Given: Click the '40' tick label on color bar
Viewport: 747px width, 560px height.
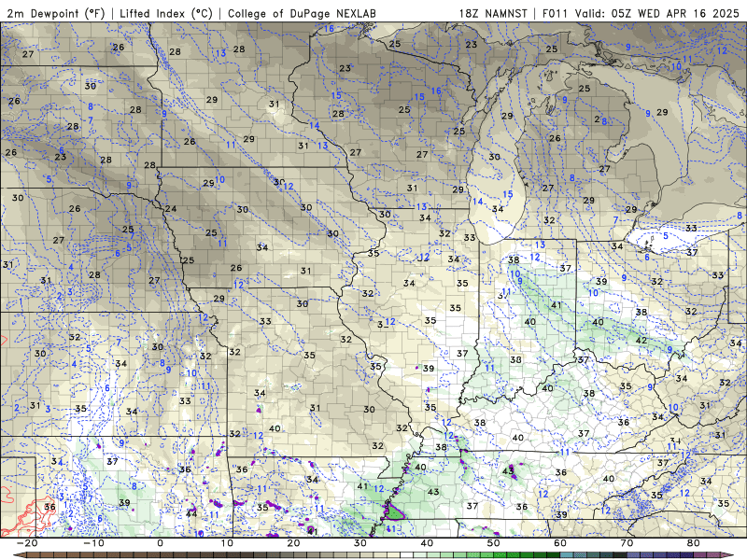Looking at the screenshot, I should (427, 543).
